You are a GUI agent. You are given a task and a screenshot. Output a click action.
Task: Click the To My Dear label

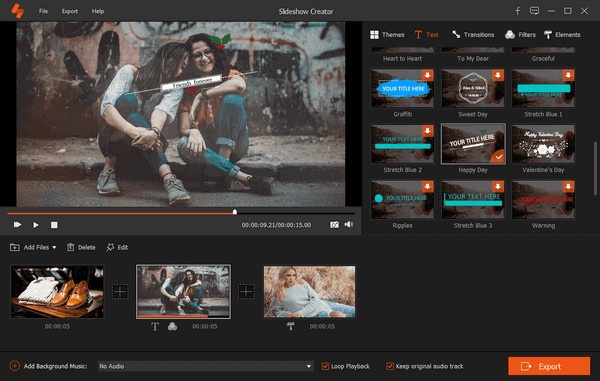click(x=473, y=59)
